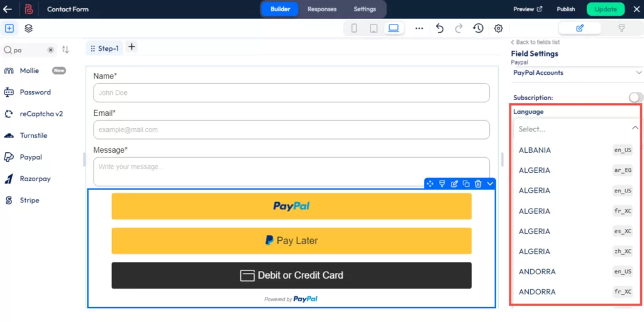The height and width of the screenshot is (322, 644).
Task: Click the Pay Later button
Action: (292, 241)
